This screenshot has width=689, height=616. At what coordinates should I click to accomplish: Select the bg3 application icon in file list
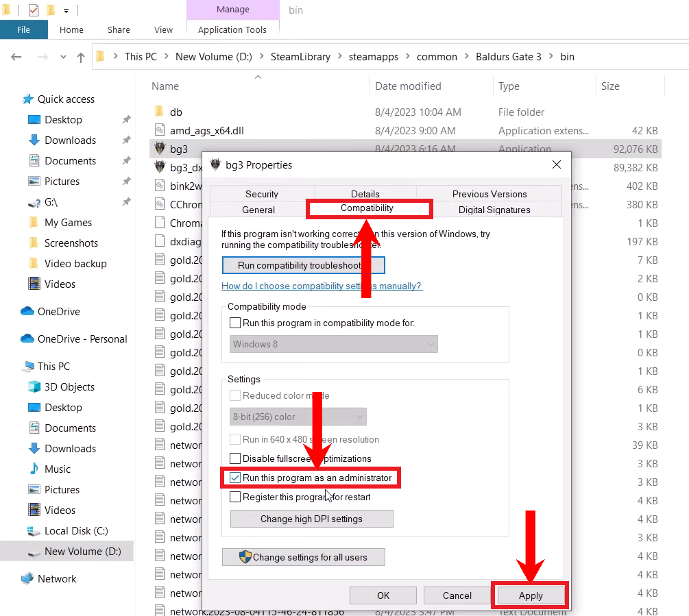(160, 149)
